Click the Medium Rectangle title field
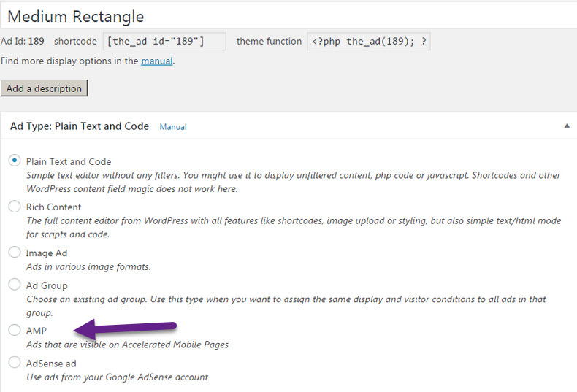The height and width of the screenshot is (392, 577). [x=288, y=17]
